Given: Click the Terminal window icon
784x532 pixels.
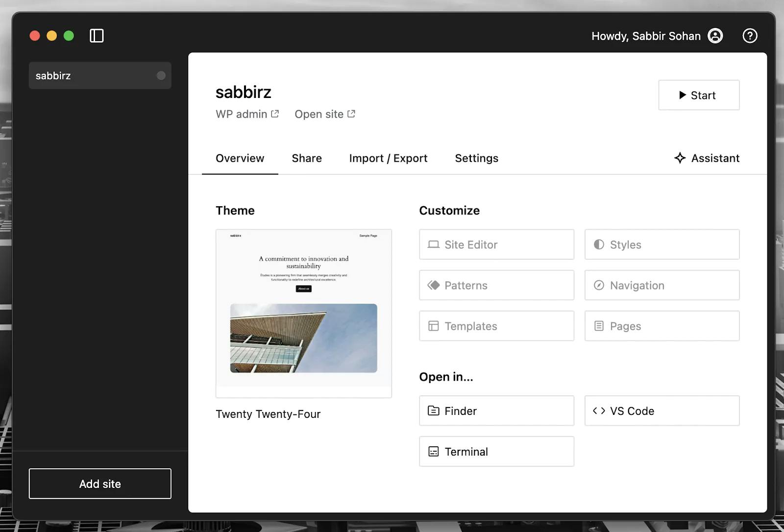Looking at the screenshot, I should pos(433,451).
